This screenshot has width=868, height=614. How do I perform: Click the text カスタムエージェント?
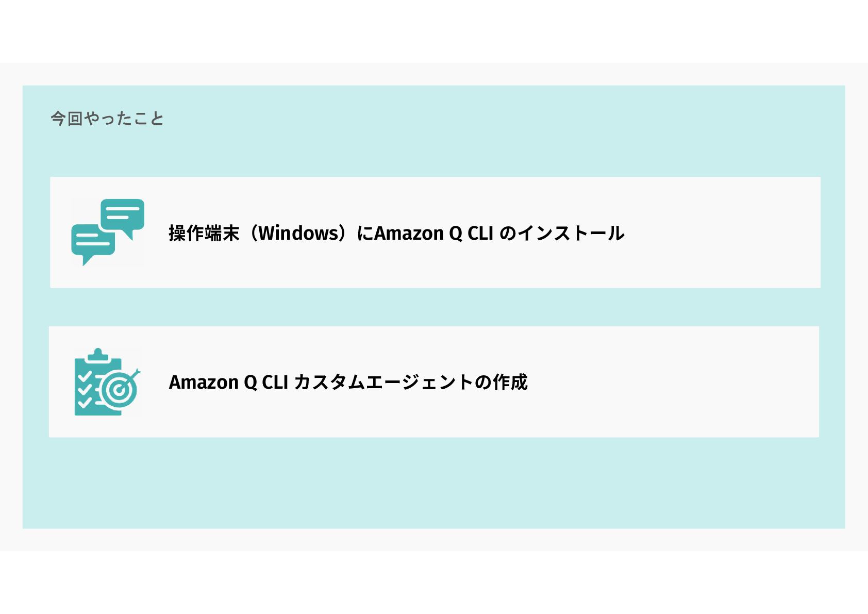(x=383, y=382)
